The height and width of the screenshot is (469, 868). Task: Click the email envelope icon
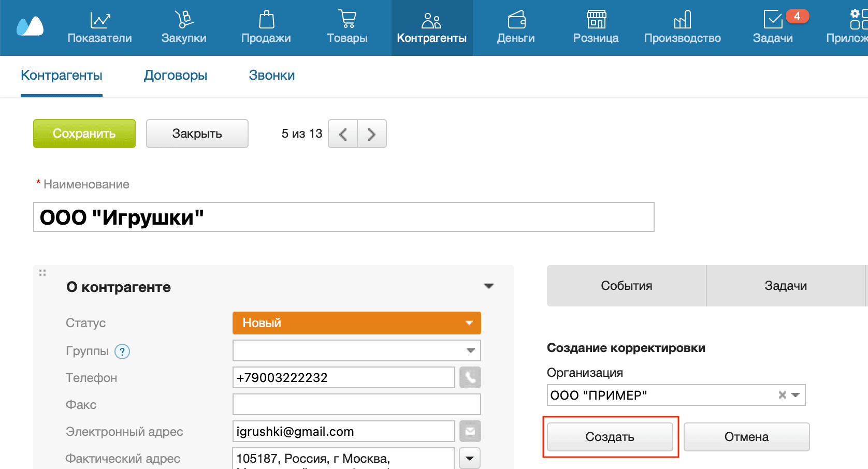click(470, 431)
